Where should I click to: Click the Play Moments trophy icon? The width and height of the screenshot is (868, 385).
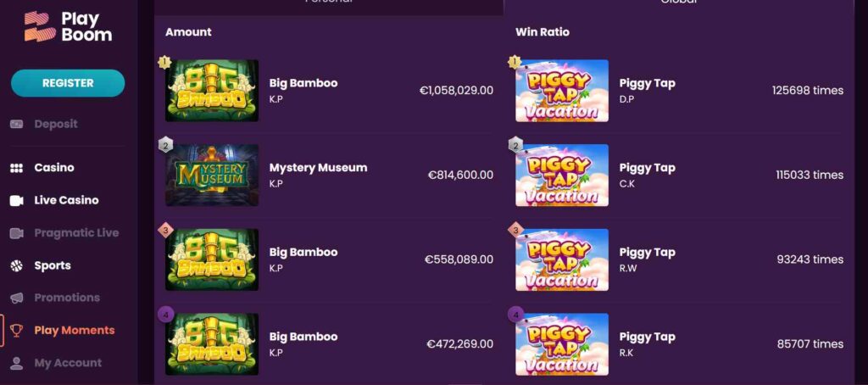point(16,331)
